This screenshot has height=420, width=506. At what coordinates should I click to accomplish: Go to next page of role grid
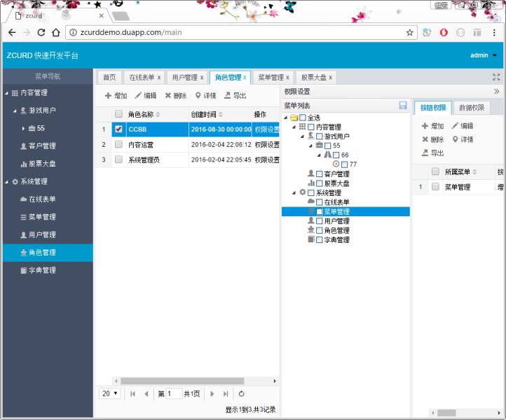pyautogui.click(x=212, y=394)
